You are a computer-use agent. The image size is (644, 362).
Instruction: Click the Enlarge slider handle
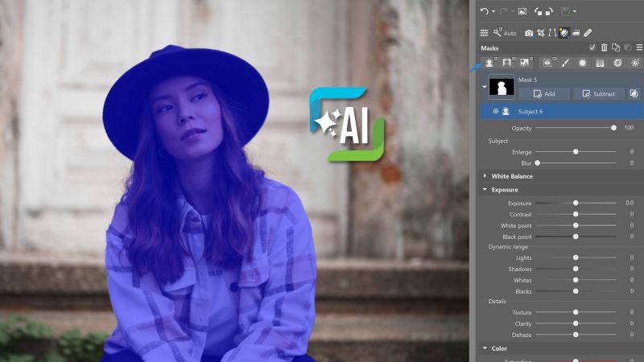tap(576, 152)
